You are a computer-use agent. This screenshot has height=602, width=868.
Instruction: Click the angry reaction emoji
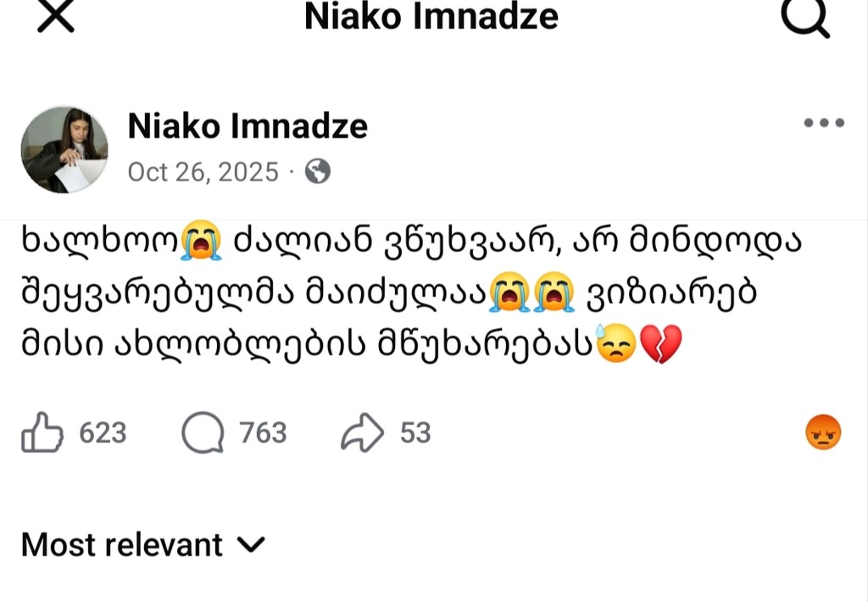[823, 433]
